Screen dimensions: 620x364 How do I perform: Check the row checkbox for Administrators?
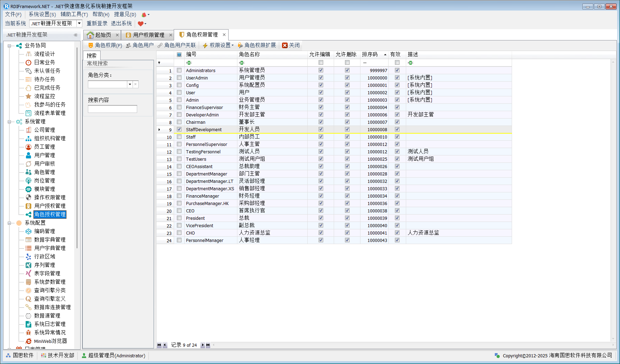179,70
